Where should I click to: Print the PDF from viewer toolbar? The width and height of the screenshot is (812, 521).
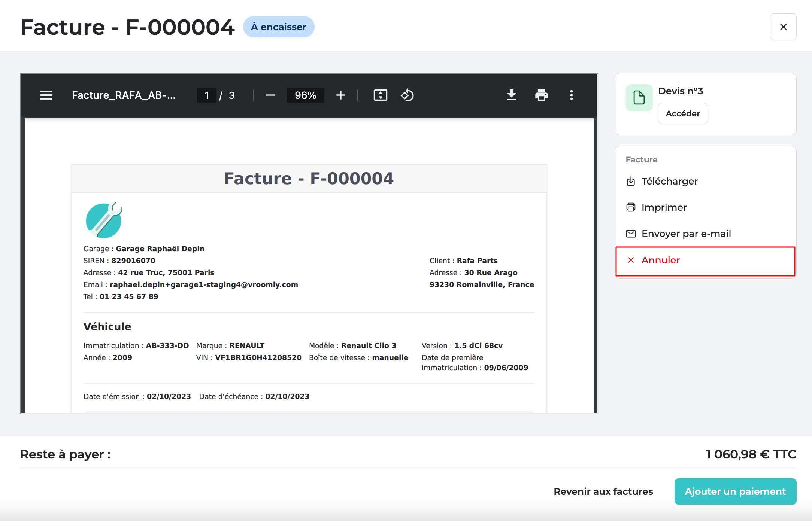(x=541, y=95)
